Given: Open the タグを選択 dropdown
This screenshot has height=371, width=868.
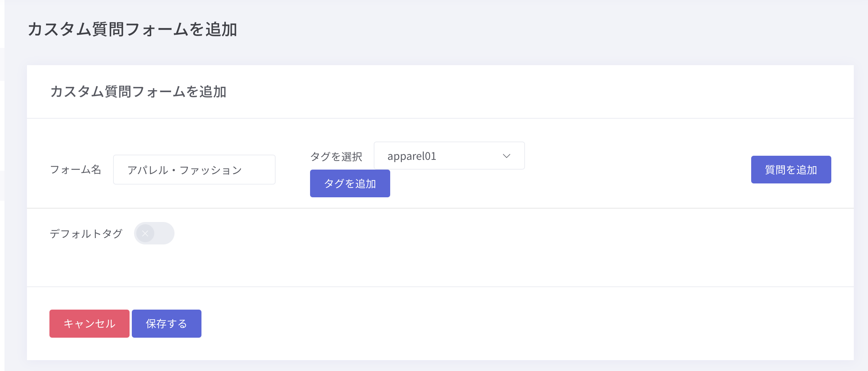Looking at the screenshot, I should pos(449,156).
